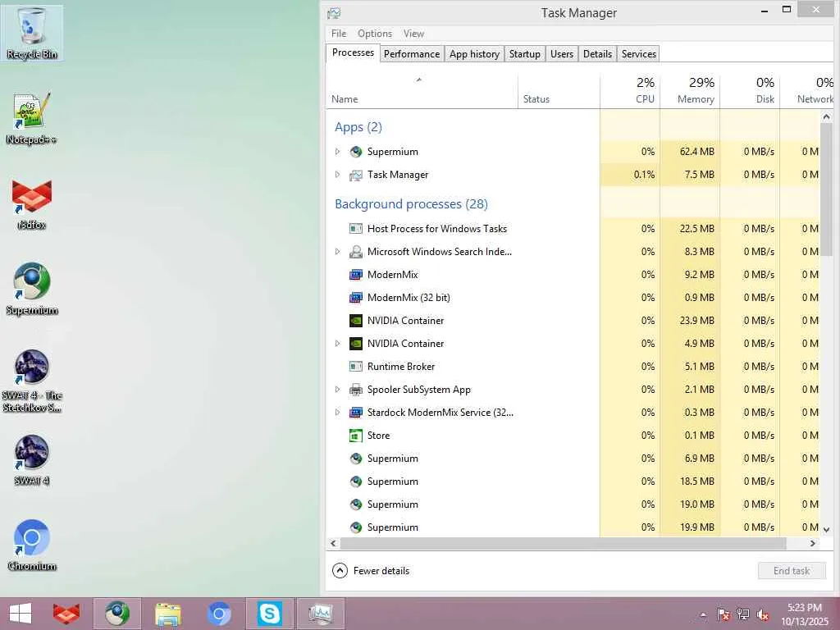Select the r3dfox desktop shortcut
The image size is (840, 630).
[32, 204]
